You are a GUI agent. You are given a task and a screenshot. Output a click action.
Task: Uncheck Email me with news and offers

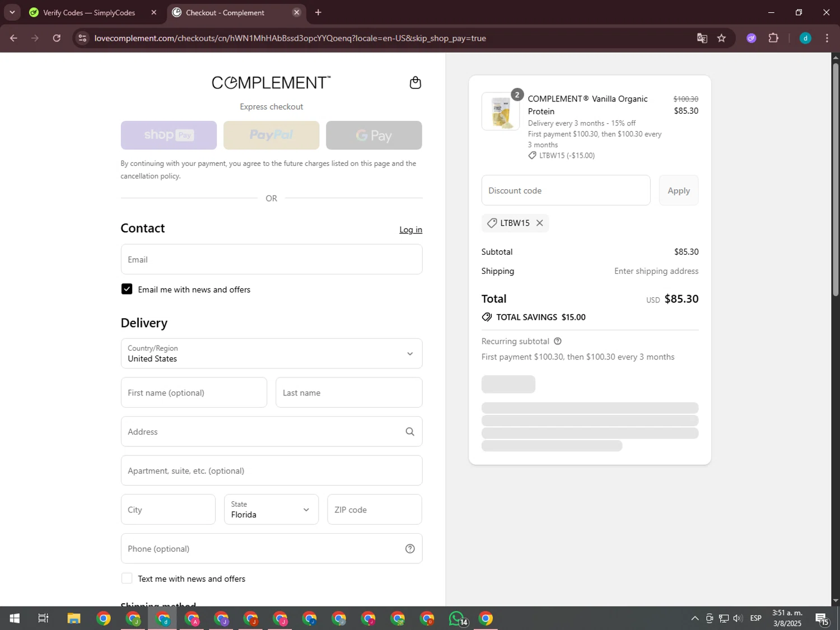tap(127, 289)
